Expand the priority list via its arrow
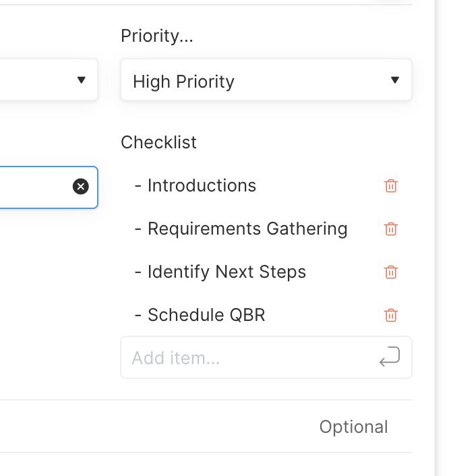The image size is (453, 476). coord(395,80)
